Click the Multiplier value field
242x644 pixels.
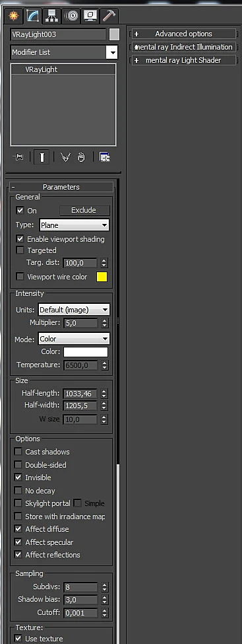81,323
